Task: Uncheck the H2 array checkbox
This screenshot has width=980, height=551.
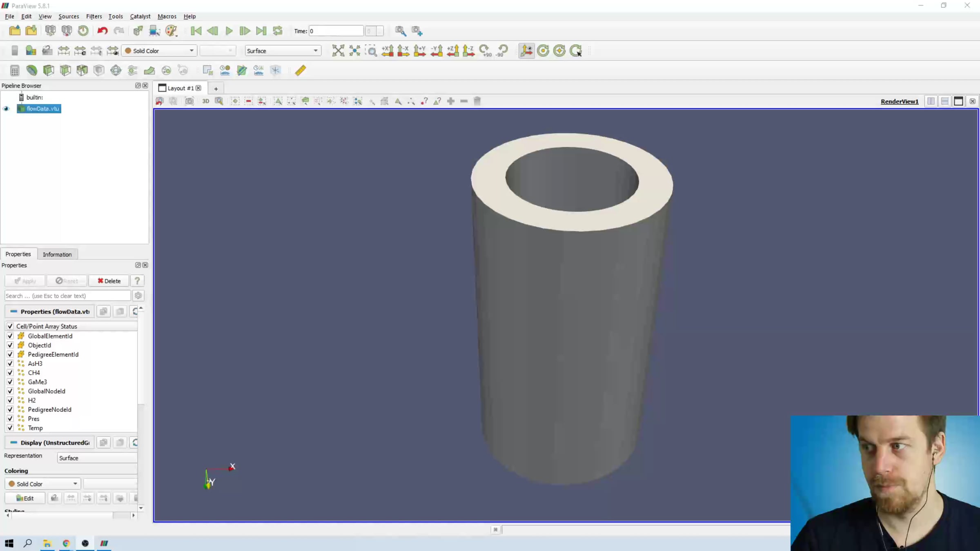Action: click(10, 400)
